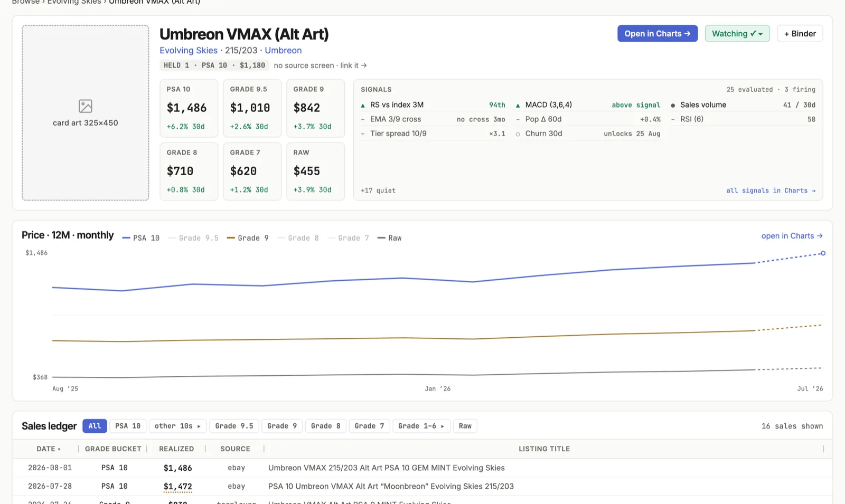
Task: Click the HELD 1 · PSA 10 · $1,180 badge
Action: [x=214, y=65]
